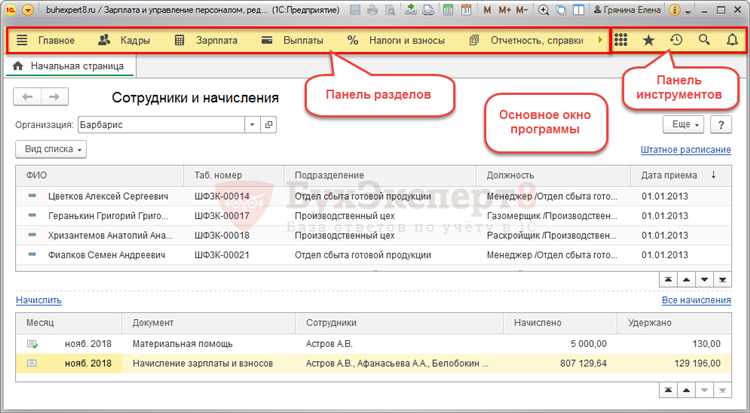Click the info icon next to user name
The width and height of the screenshot is (750, 413).
tap(675, 10)
